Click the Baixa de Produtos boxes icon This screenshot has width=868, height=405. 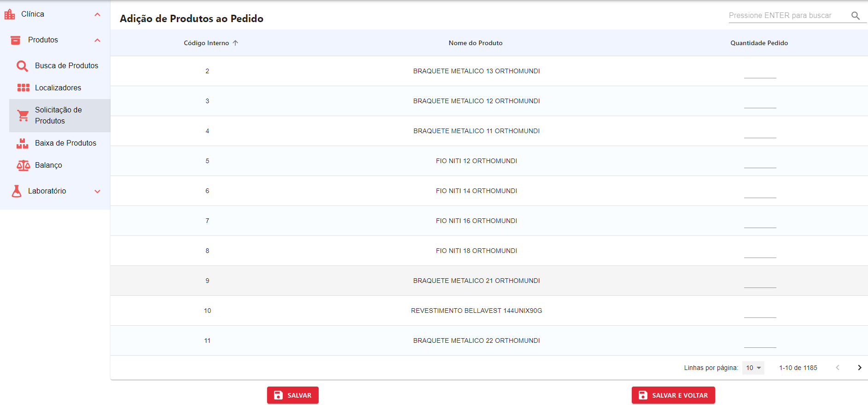pos(22,143)
